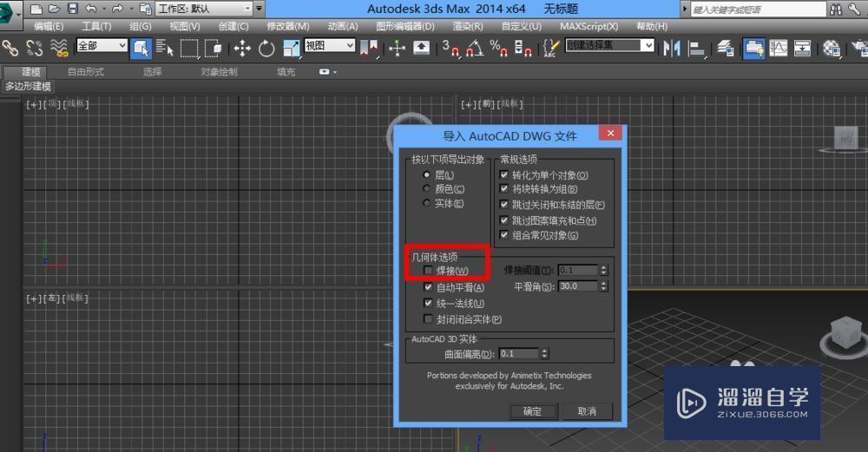Toggle the Angle Snap icon
The height and width of the screenshot is (452, 868).
475,48
